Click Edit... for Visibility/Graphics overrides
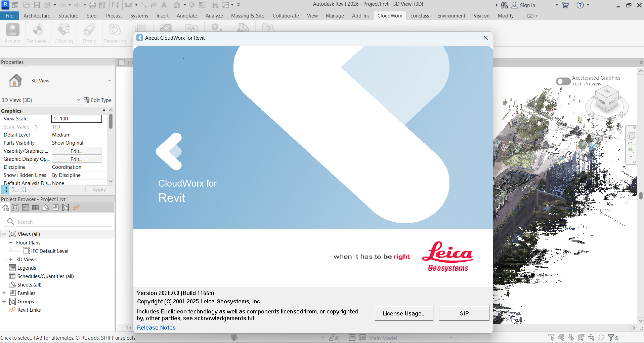The image size is (644, 343). (76, 151)
